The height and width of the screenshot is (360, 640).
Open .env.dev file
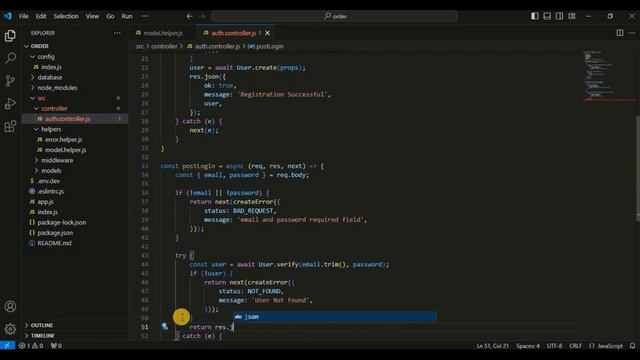(75, 181)
